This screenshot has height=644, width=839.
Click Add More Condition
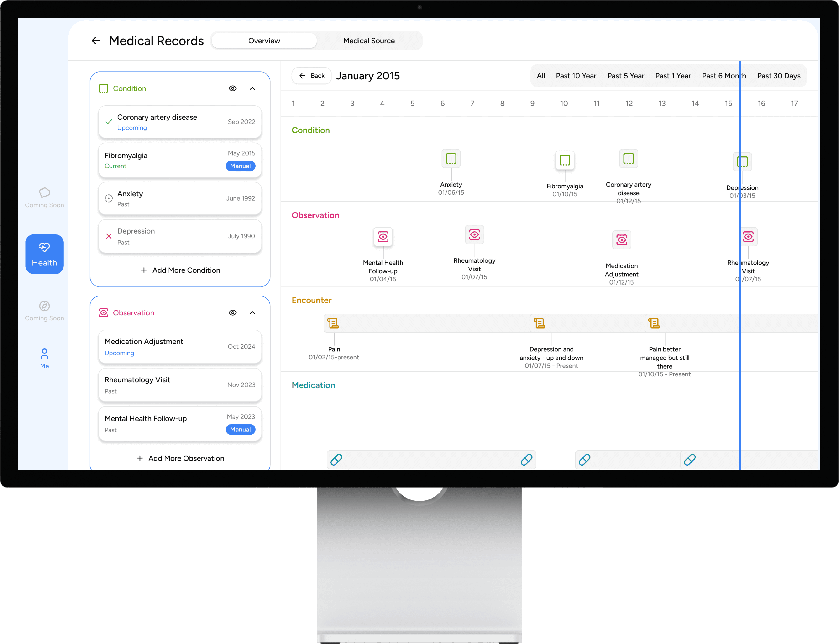180,270
